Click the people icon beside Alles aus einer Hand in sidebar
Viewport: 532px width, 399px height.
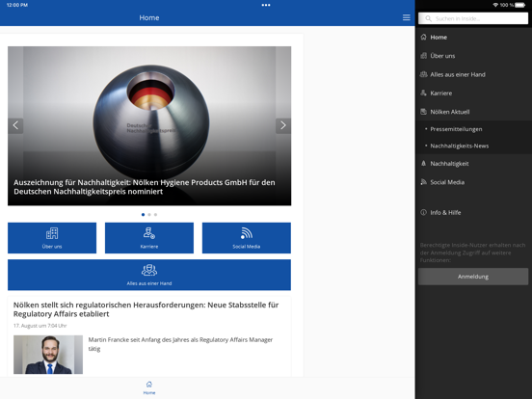423,74
